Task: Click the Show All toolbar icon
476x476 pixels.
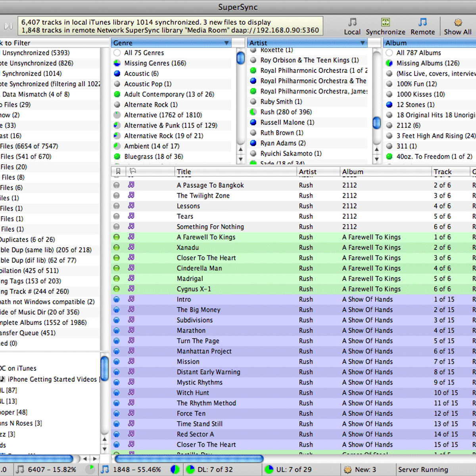Action: [457, 27]
